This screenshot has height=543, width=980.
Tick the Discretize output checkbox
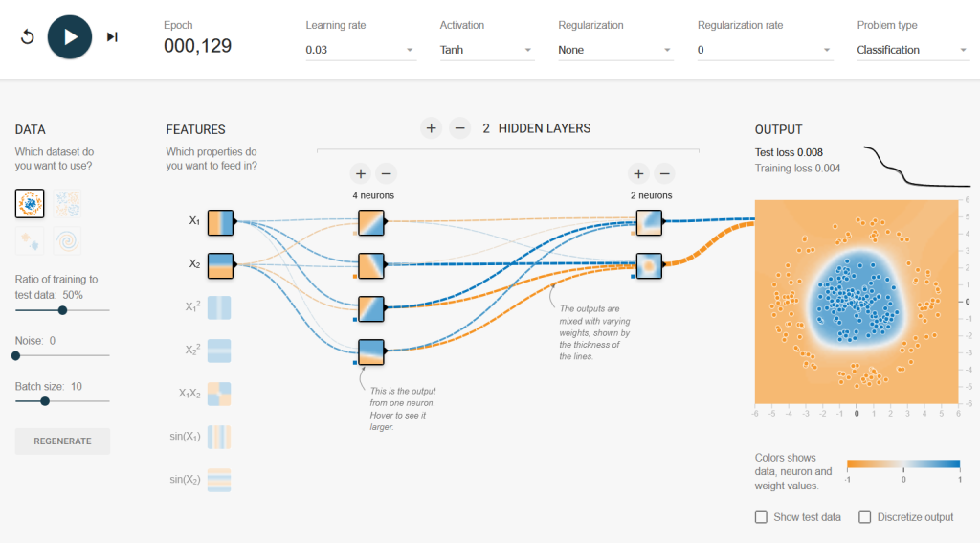click(864, 517)
